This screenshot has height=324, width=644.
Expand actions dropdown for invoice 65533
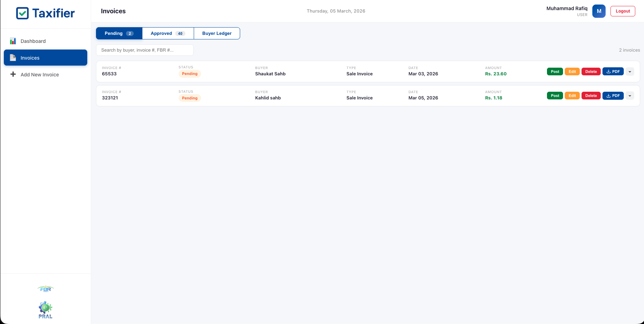click(x=630, y=71)
